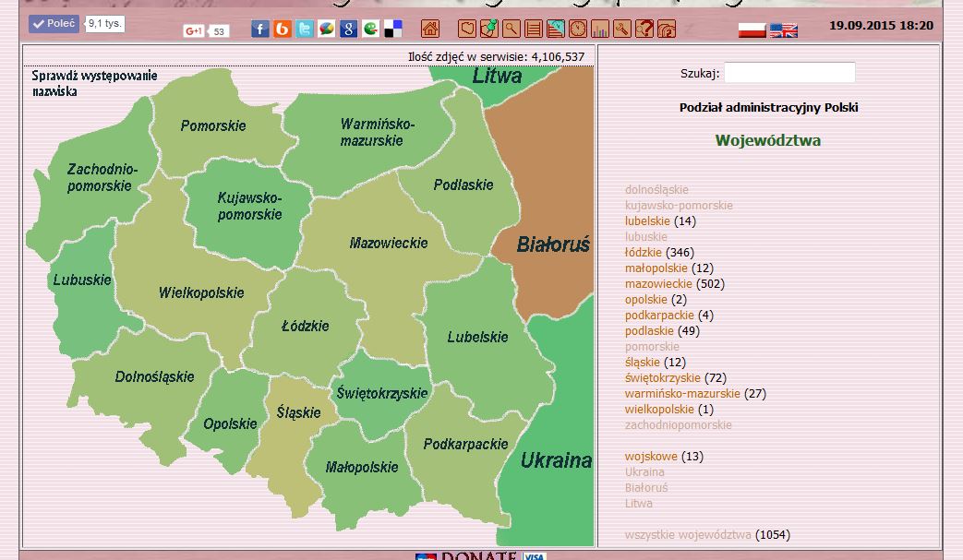Open the mazowieckie voivodeship link
963x560 pixels.
(658, 284)
